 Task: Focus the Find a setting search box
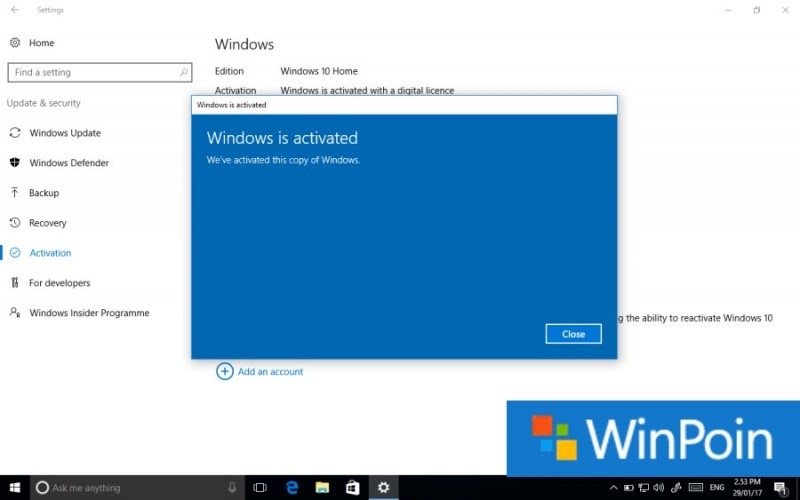pos(100,72)
